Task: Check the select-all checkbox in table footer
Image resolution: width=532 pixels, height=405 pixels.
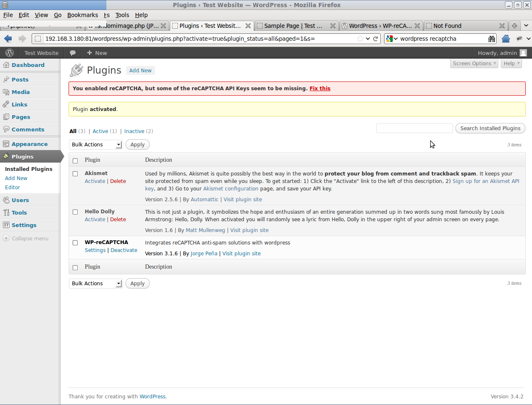Action: (x=75, y=267)
